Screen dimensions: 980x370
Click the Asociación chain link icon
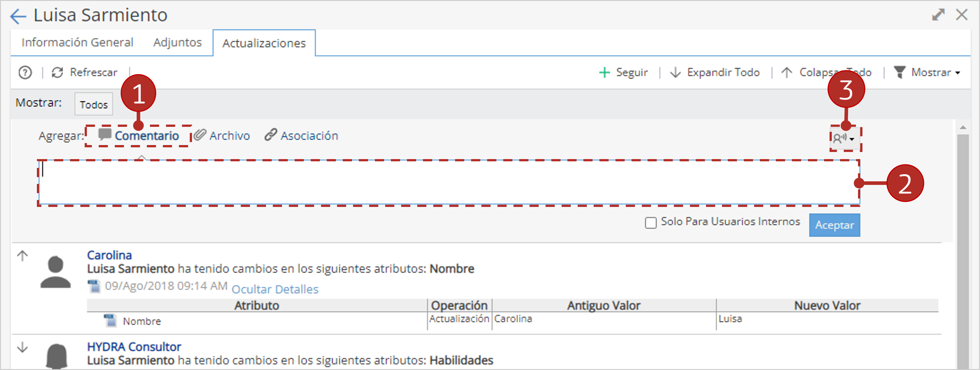coord(270,135)
